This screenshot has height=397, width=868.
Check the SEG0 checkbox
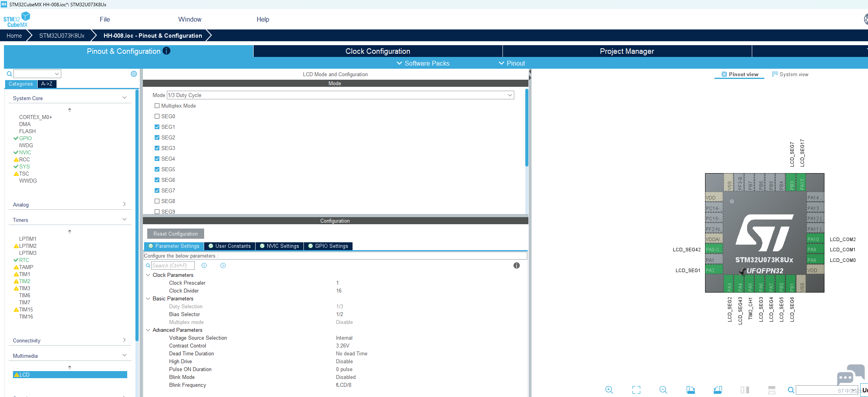coord(157,116)
